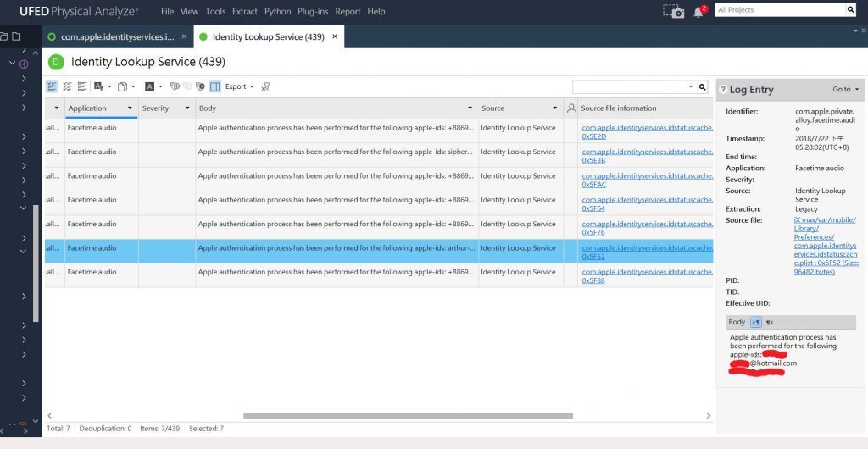This screenshot has height=449, width=868.
Task: Open the Application column filter arrow
Action: pyautogui.click(x=130, y=108)
